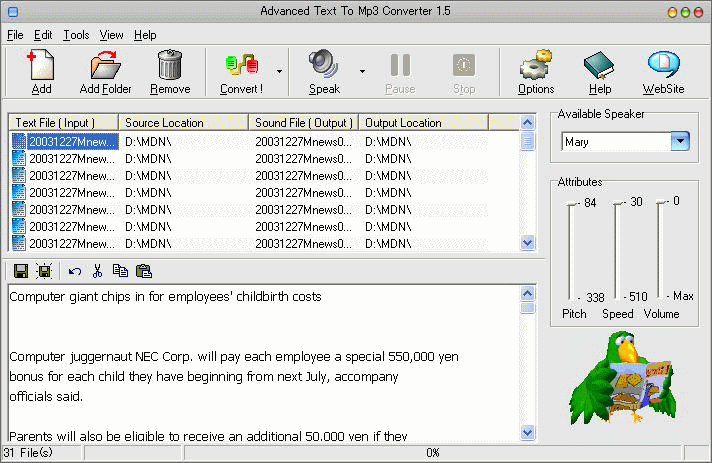Open the dropdown arrow next to Convert!

279,71
